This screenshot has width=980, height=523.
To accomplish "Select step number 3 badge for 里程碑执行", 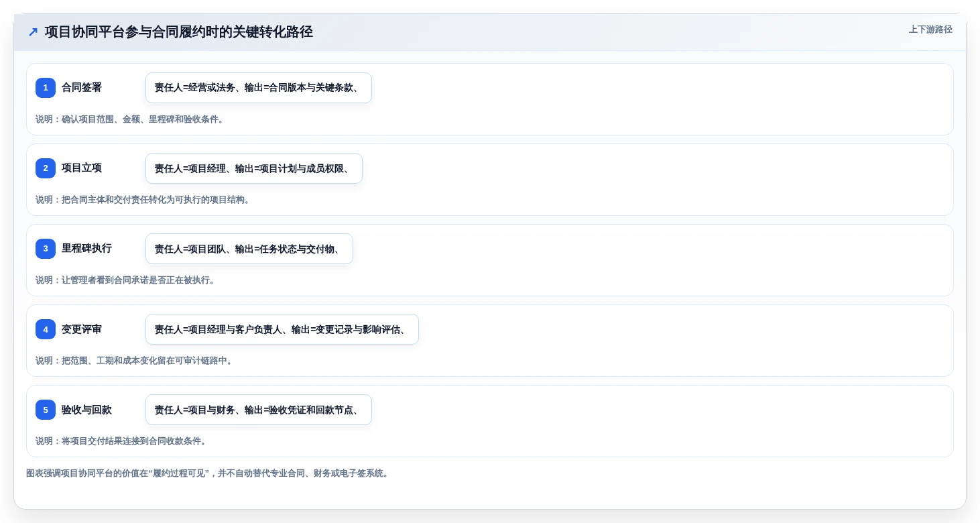I will 46,249.
